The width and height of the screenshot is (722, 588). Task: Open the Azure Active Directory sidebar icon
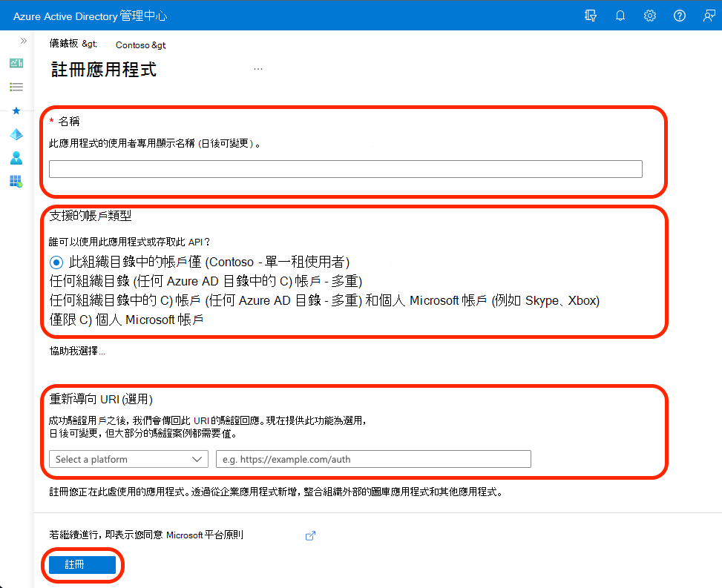pyautogui.click(x=16, y=134)
